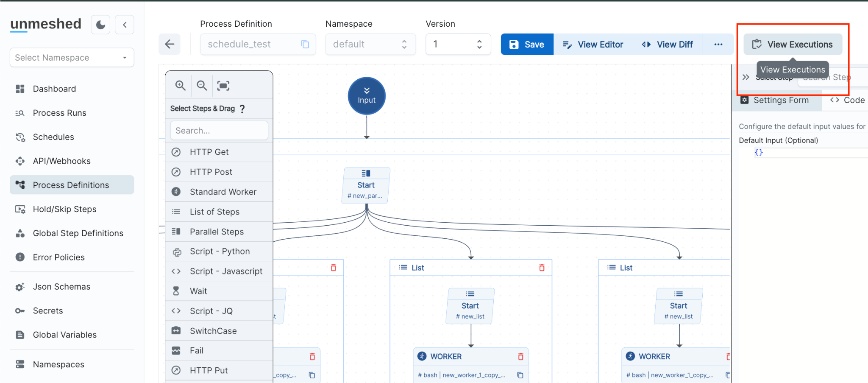The width and height of the screenshot is (868, 383).
Task: Open View Executions
Action: click(x=793, y=44)
